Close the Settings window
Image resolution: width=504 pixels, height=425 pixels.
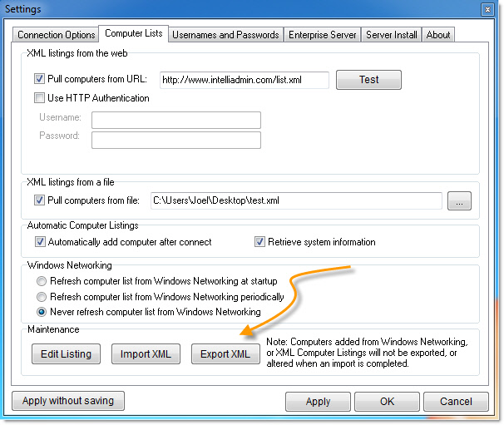coord(487,9)
